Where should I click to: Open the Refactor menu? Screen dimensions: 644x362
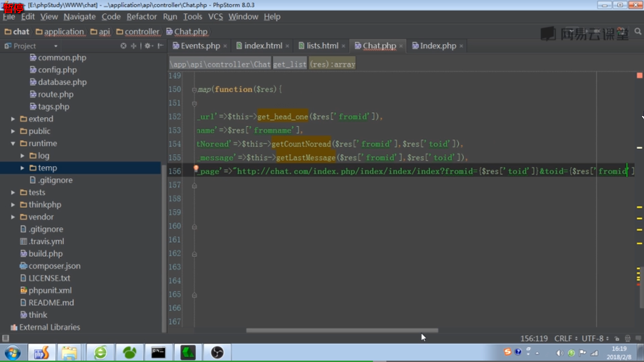click(141, 17)
